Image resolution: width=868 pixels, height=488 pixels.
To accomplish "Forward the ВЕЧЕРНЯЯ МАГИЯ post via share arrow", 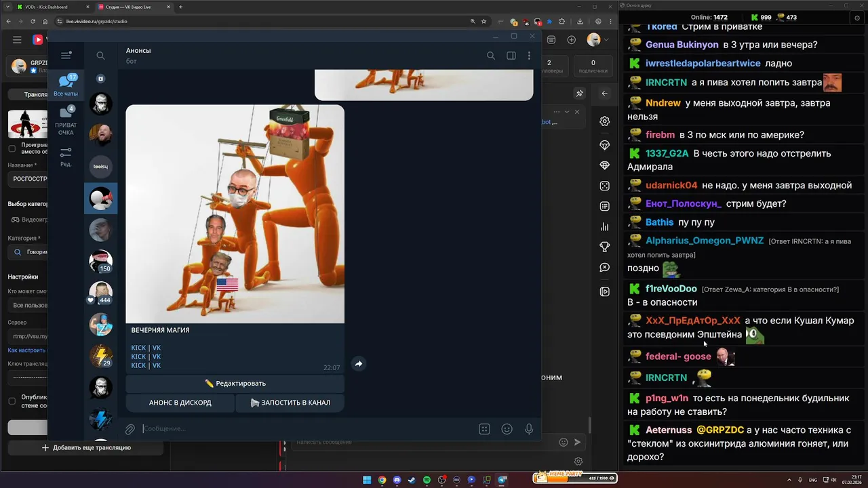I will tap(359, 364).
